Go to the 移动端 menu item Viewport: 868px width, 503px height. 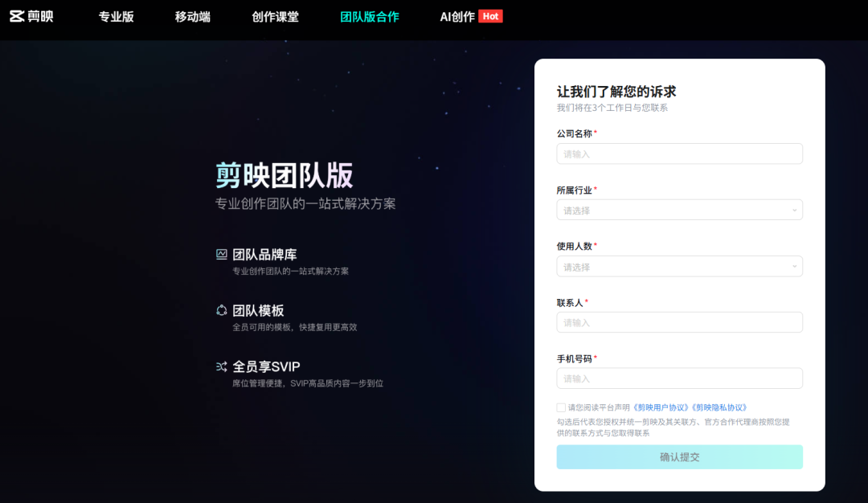(x=193, y=17)
